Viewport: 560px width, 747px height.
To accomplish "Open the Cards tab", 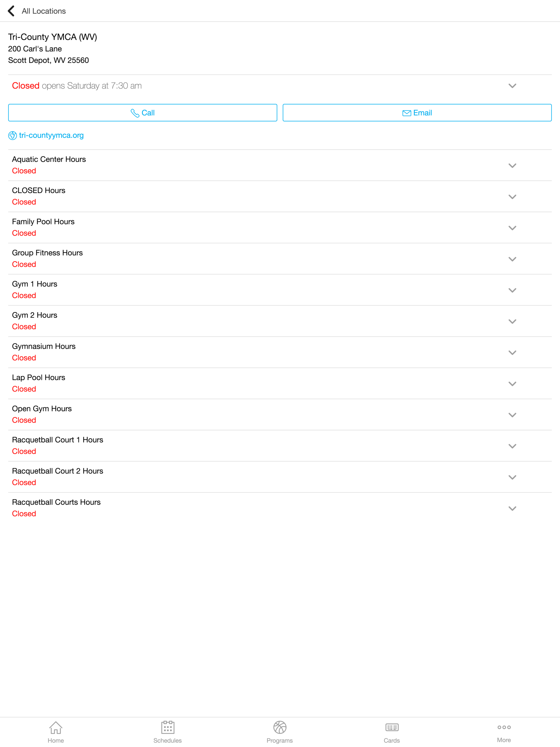I will (x=392, y=732).
